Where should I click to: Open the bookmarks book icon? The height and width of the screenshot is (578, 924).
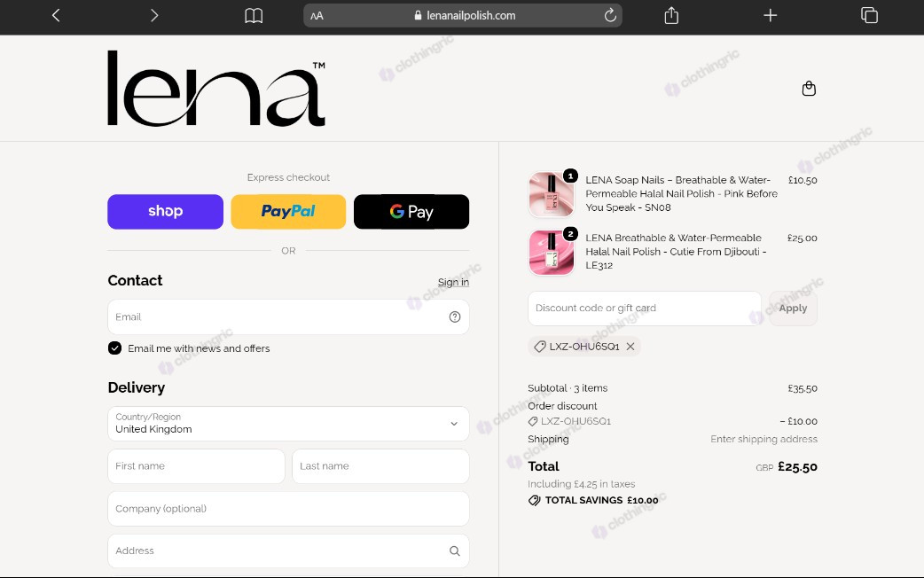(254, 16)
